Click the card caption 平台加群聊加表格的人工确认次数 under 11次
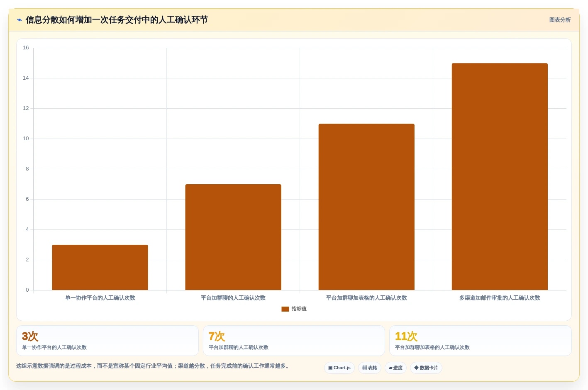Screen dimensions: 588x390 tap(432, 348)
